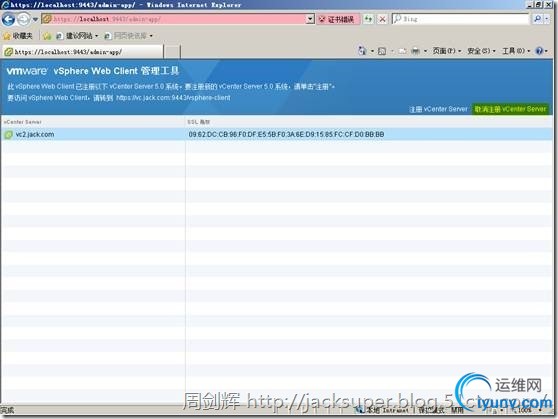The image size is (558, 419).
Task: Open the 页面(P) Page menu
Action: click(447, 51)
